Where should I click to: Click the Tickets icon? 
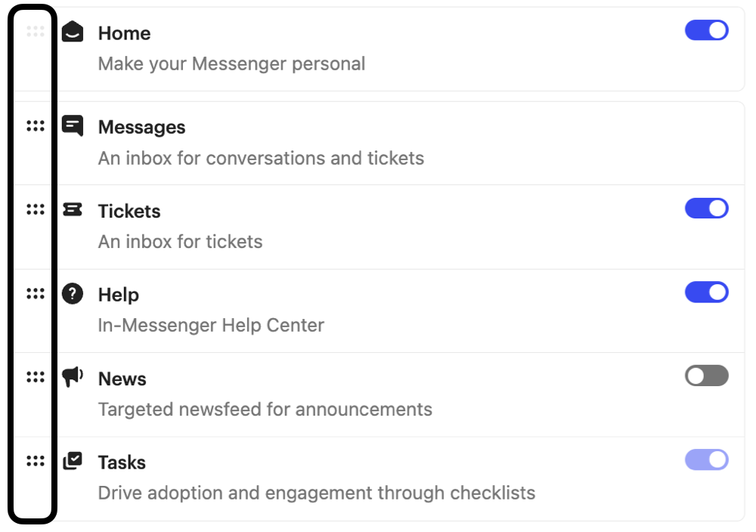73,209
